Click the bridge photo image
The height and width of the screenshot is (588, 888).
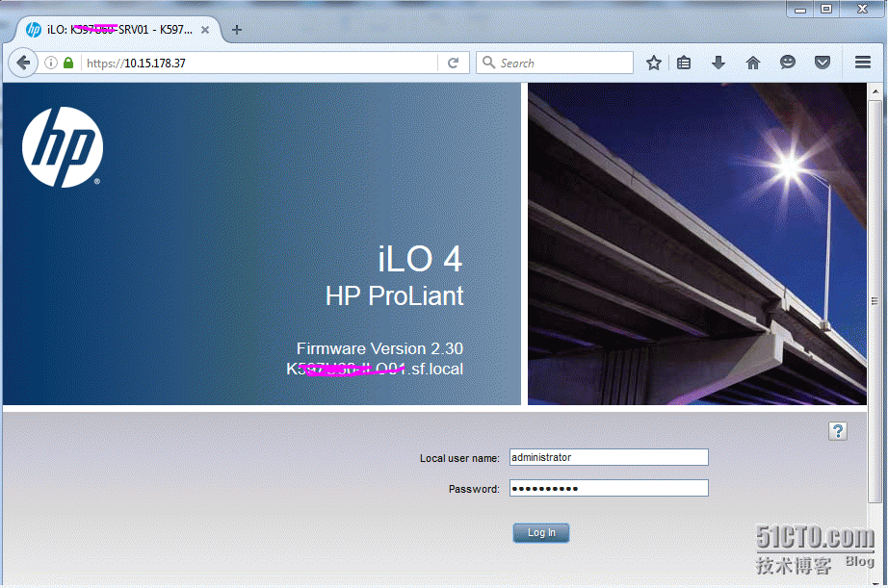pyautogui.click(x=697, y=243)
